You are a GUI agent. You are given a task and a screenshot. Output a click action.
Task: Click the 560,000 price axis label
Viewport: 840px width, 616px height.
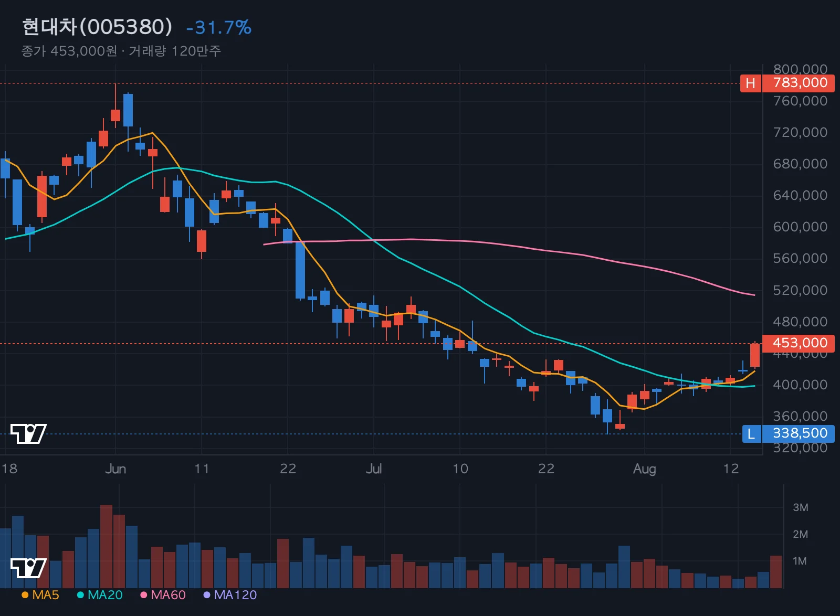tap(800, 258)
